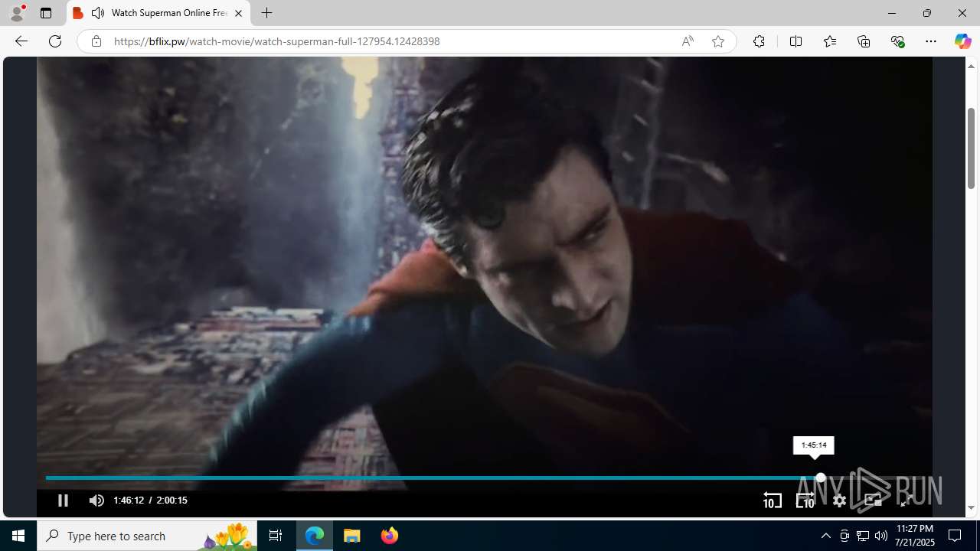The width and height of the screenshot is (980, 551).
Task: Pause the Superman video
Action: [63, 500]
